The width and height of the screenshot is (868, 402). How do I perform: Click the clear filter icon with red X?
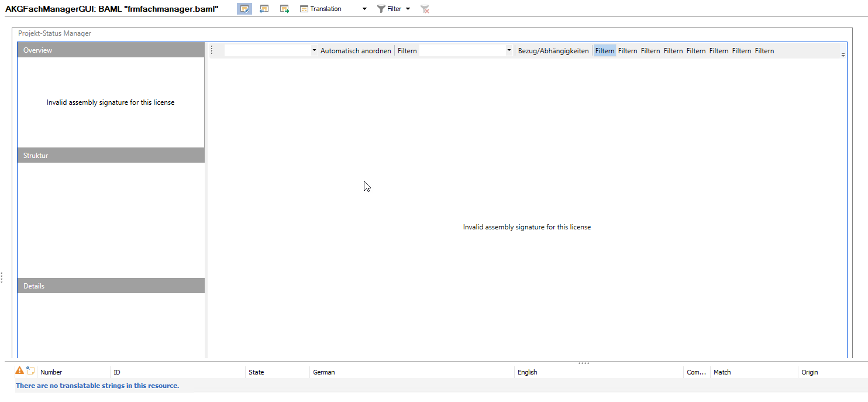[x=425, y=9]
